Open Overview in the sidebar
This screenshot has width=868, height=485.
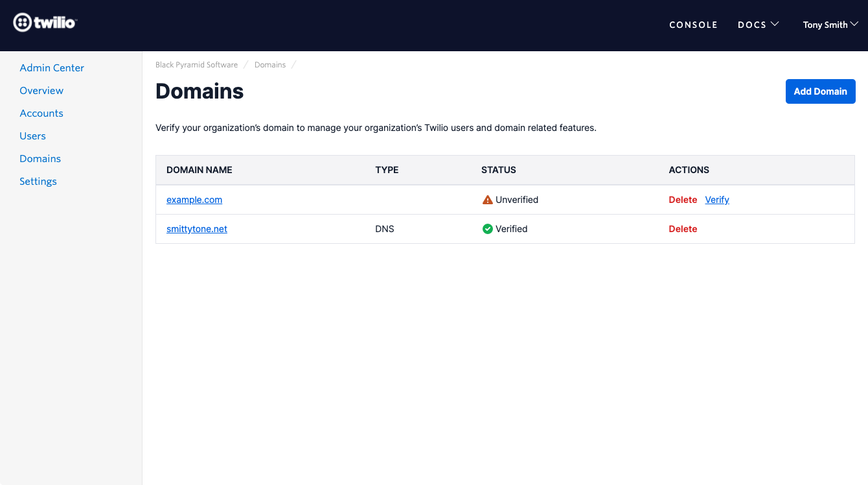click(x=41, y=91)
